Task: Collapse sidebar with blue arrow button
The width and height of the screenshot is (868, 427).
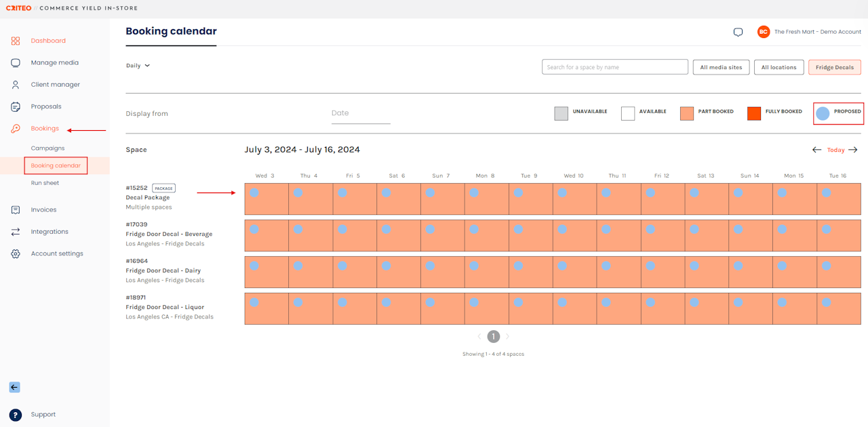Action: pyautogui.click(x=14, y=388)
